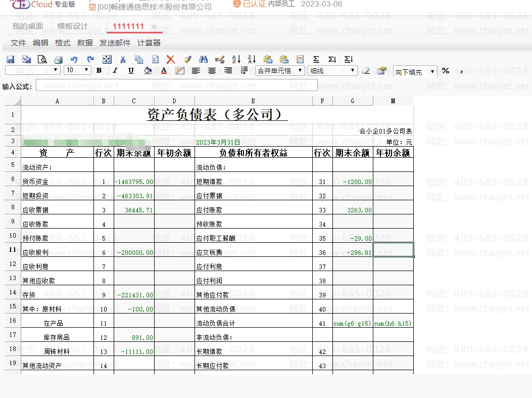Open the font name dropdown
532x398 pixels.
33,70
